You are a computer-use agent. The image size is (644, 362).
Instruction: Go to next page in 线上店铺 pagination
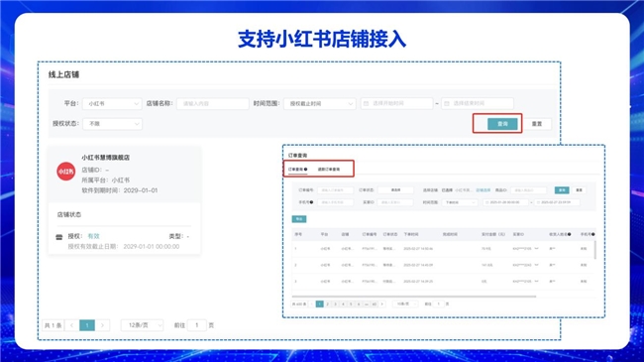103,325
